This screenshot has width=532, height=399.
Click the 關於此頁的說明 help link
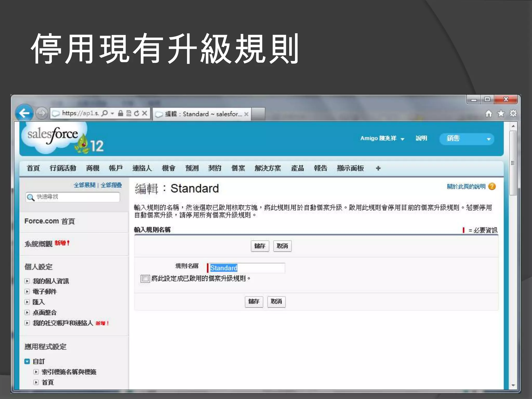pyautogui.click(x=466, y=187)
